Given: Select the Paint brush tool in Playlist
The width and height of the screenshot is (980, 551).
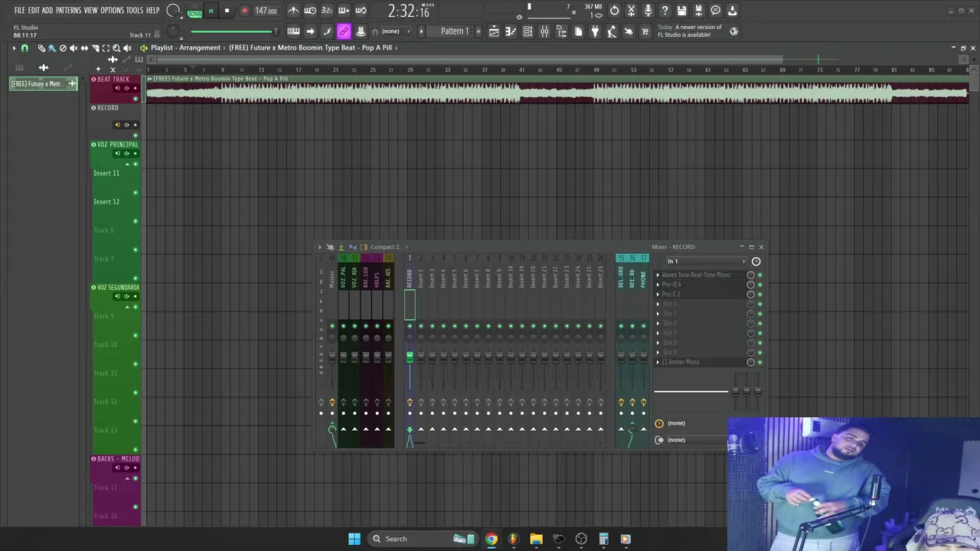Looking at the screenshot, I should click(52, 47).
